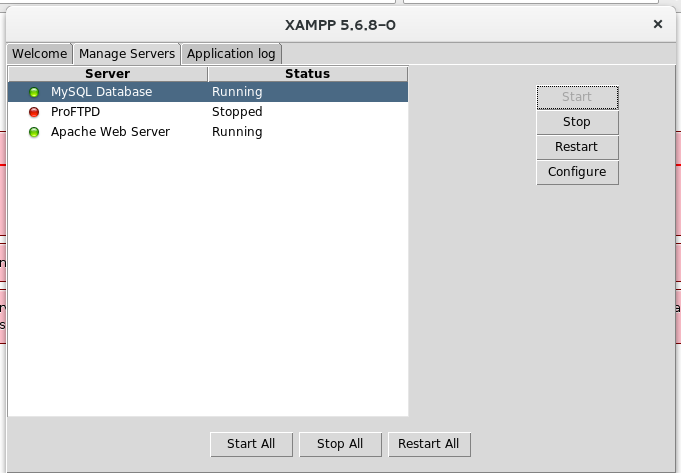Select the Manage Servers tab
681x473 pixels.
(127, 54)
